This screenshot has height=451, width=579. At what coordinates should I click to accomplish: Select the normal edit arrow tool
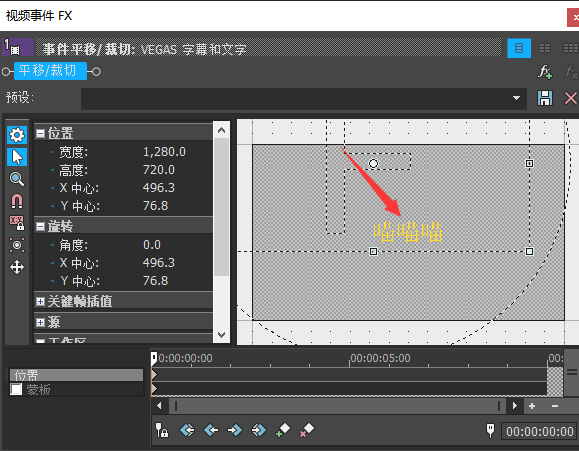click(17, 157)
